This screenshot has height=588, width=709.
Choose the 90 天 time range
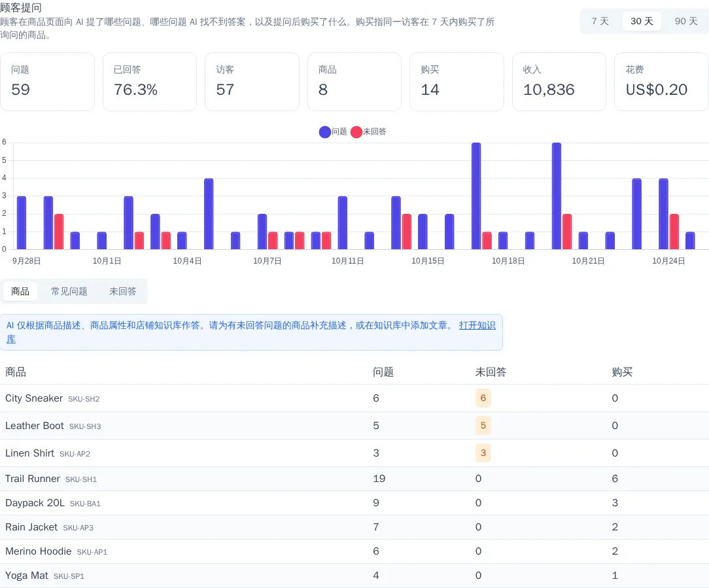click(x=686, y=22)
